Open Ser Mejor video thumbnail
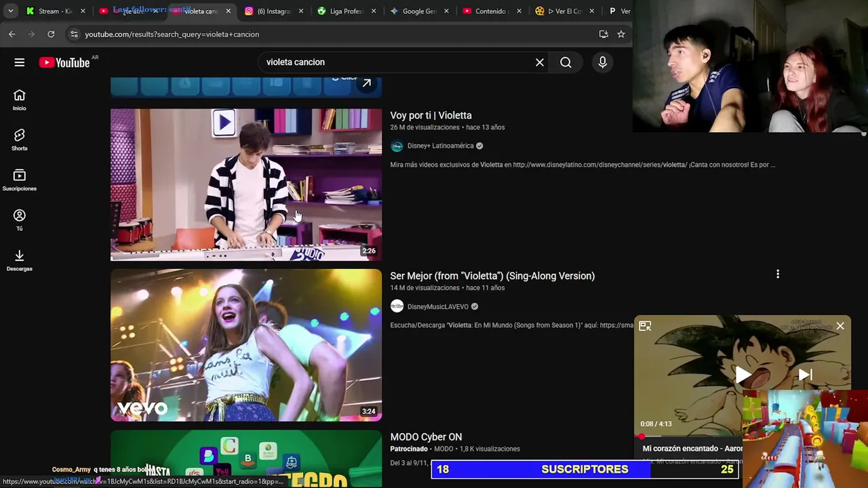 point(246,346)
